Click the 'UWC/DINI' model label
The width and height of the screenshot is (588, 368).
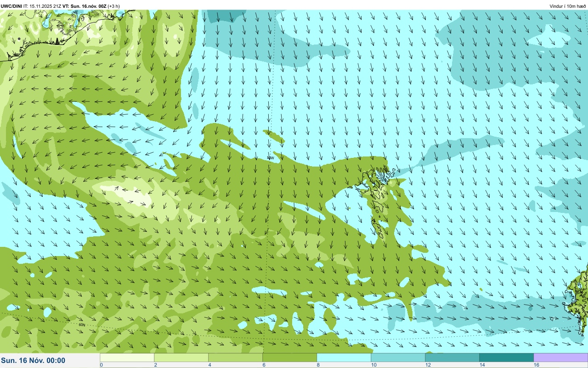(11, 6)
